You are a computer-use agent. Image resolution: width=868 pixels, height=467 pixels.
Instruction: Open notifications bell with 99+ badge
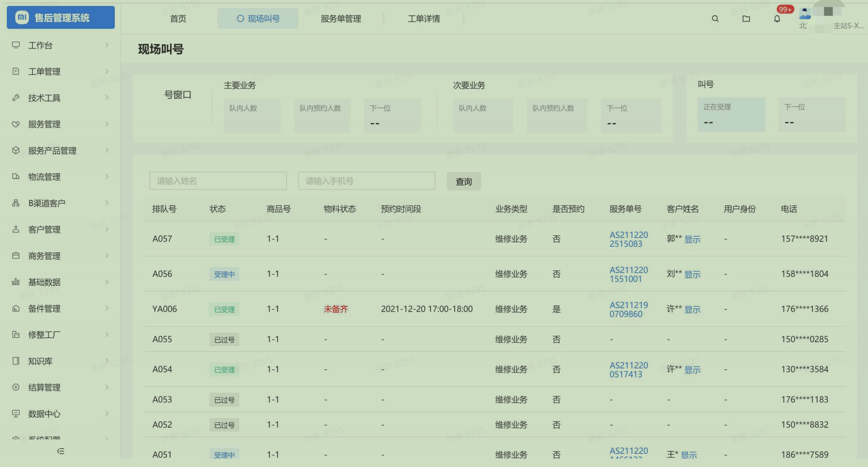pos(777,19)
